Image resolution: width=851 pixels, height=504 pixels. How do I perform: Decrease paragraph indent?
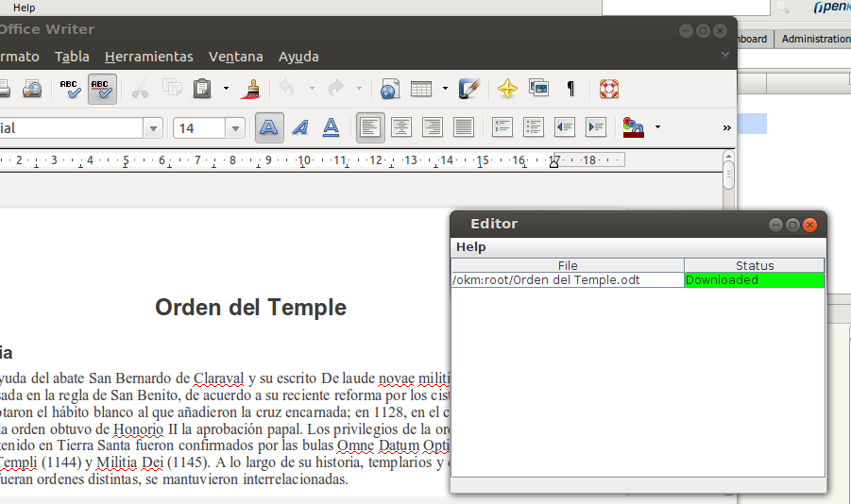pyautogui.click(x=565, y=127)
